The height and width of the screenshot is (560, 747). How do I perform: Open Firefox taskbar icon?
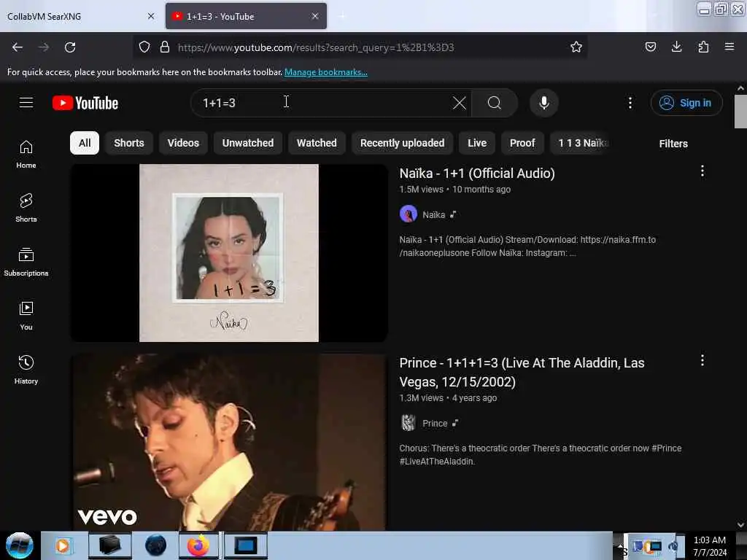point(198,545)
